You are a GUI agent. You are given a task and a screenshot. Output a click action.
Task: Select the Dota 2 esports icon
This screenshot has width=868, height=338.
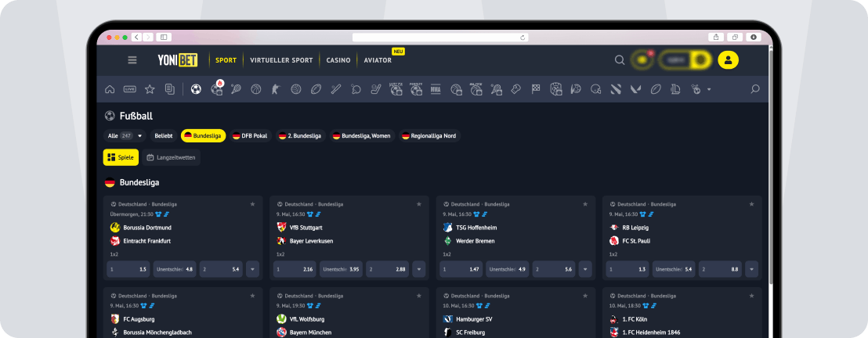[616, 89]
